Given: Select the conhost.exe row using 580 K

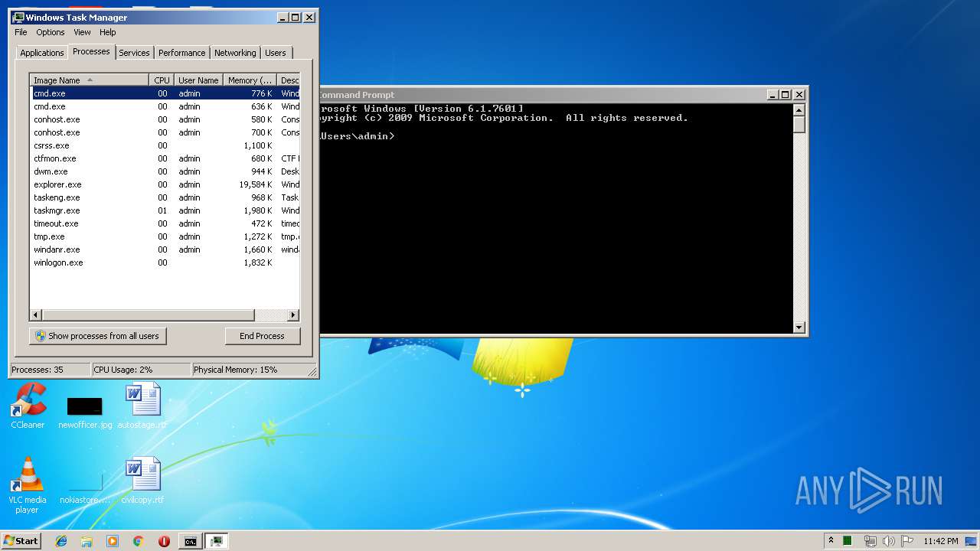Looking at the screenshot, I should click(x=165, y=119).
